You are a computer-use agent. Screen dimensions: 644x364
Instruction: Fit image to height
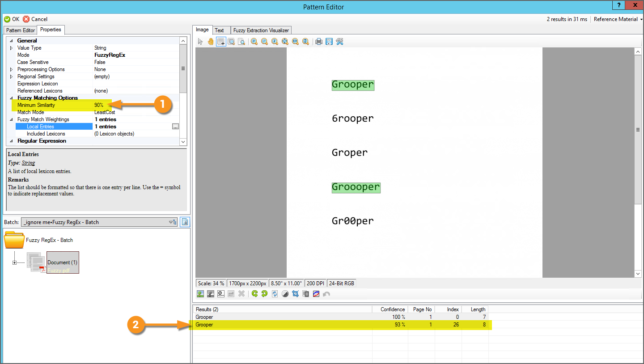click(x=305, y=42)
